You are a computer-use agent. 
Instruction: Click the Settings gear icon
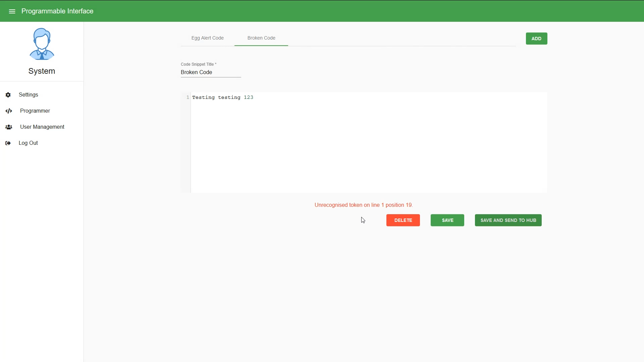[8, 94]
